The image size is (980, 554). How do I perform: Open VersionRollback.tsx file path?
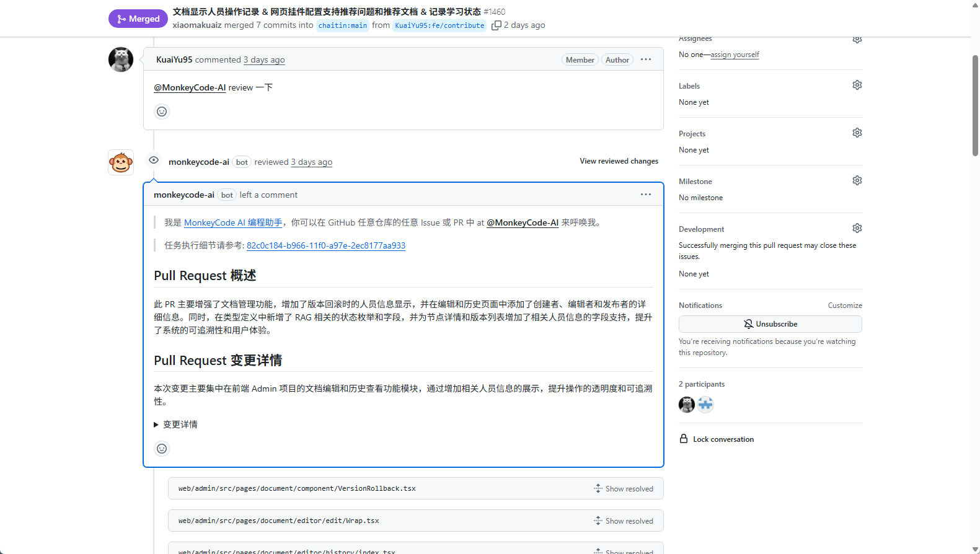click(297, 488)
